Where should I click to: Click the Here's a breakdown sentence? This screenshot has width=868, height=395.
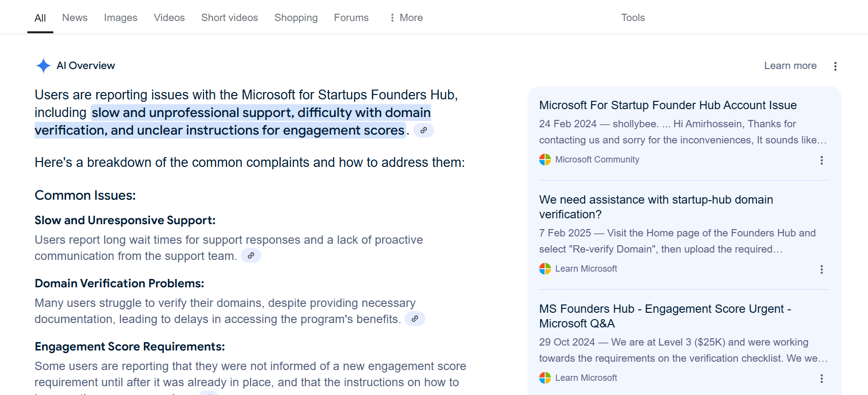pyautogui.click(x=250, y=163)
